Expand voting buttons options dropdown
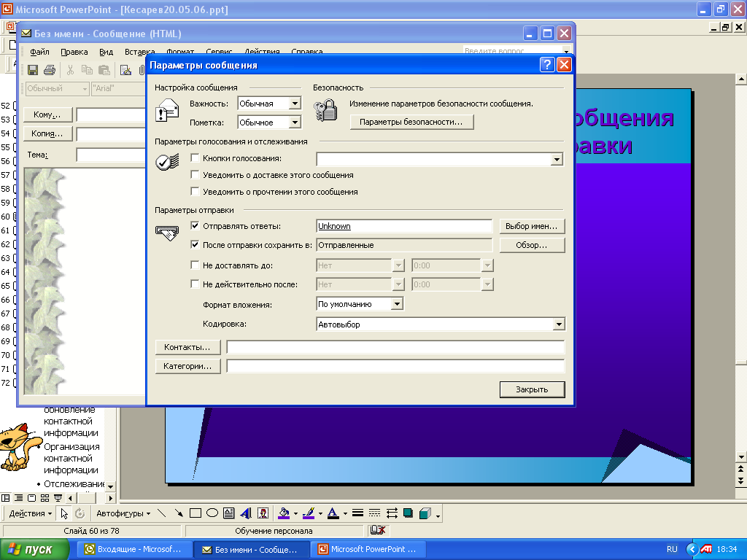The image size is (747, 560). click(x=557, y=160)
